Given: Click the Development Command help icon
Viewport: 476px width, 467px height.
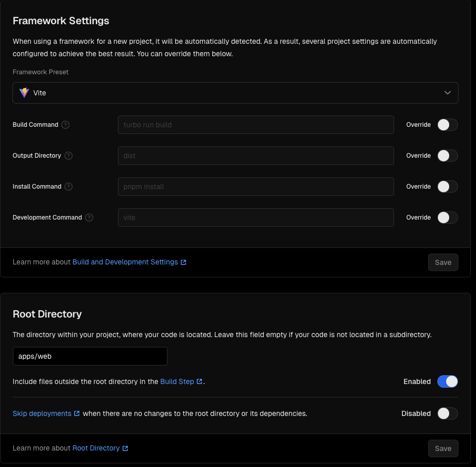Looking at the screenshot, I should pyautogui.click(x=89, y=218).
